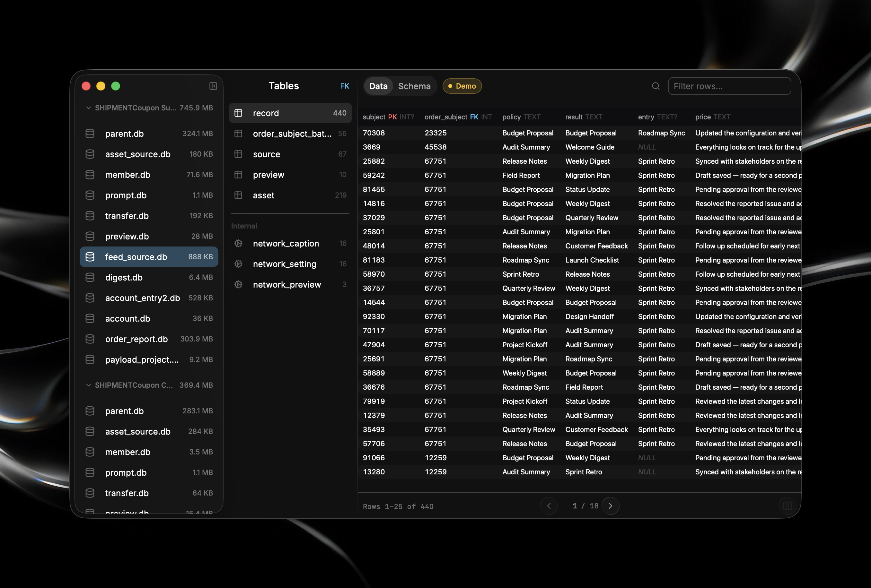
Task: Sort by result column header
Action: (584, 117)
